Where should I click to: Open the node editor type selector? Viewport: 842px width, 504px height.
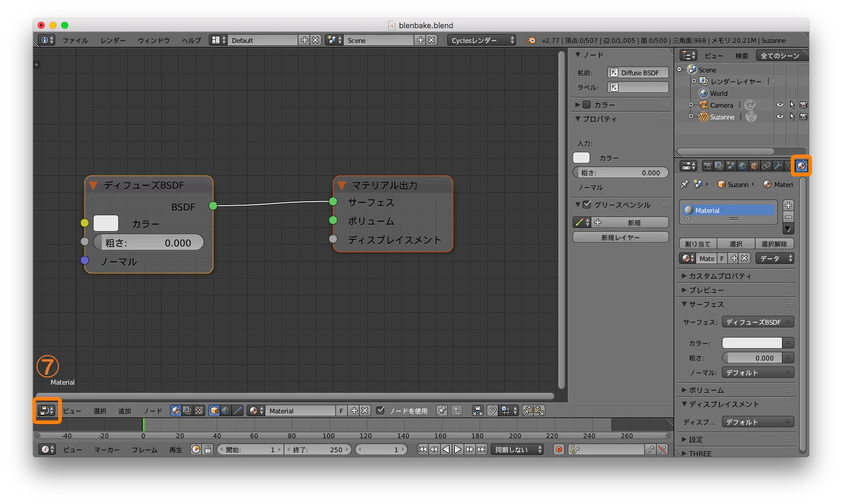(46, 410)
